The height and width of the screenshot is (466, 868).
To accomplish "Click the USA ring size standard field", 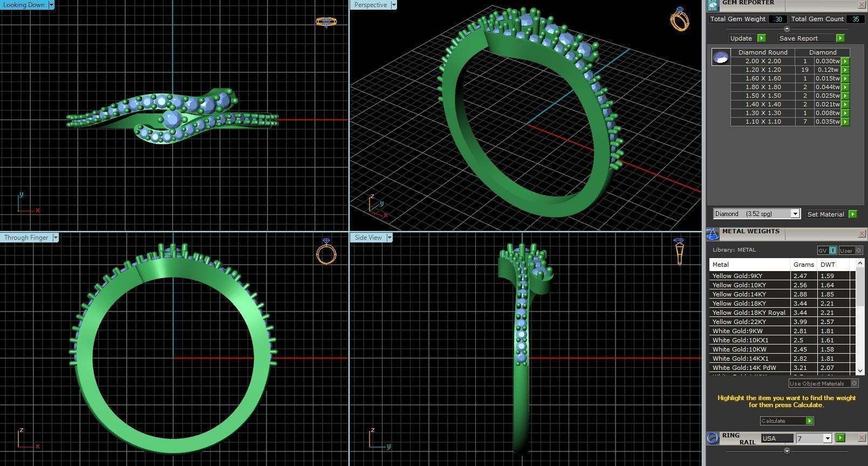I will click(777, 438).
